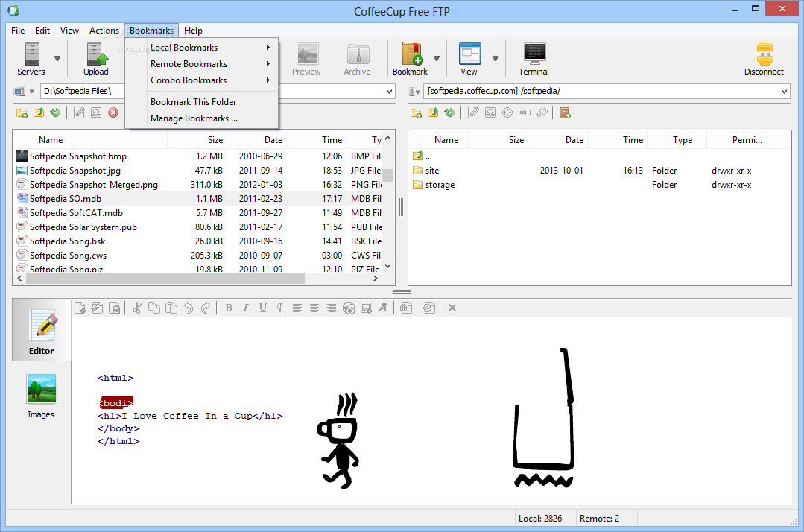Image resolution: width=804 pixels, height=532 pixels.
Task: Toggle align right in editor
Action: (332, 308)
